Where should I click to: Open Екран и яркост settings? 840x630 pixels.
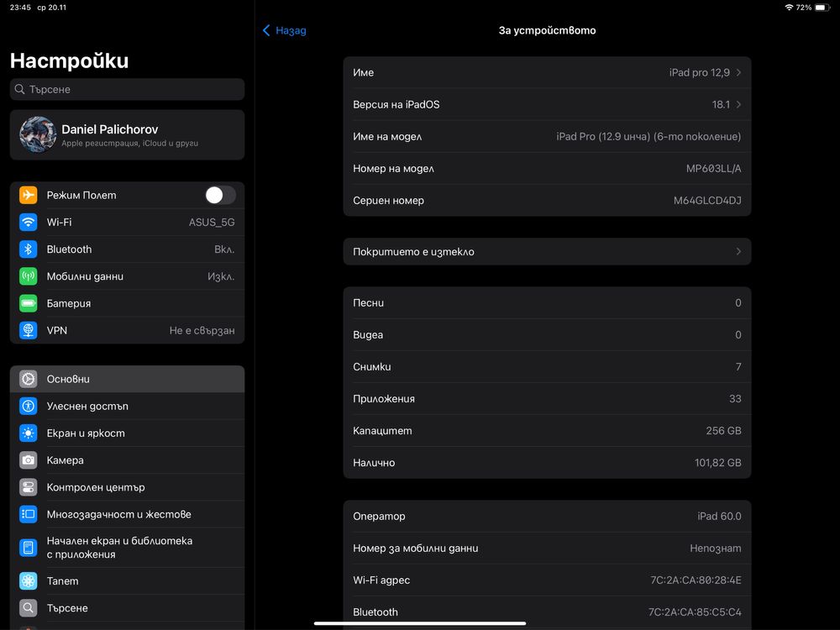(127, 433)
